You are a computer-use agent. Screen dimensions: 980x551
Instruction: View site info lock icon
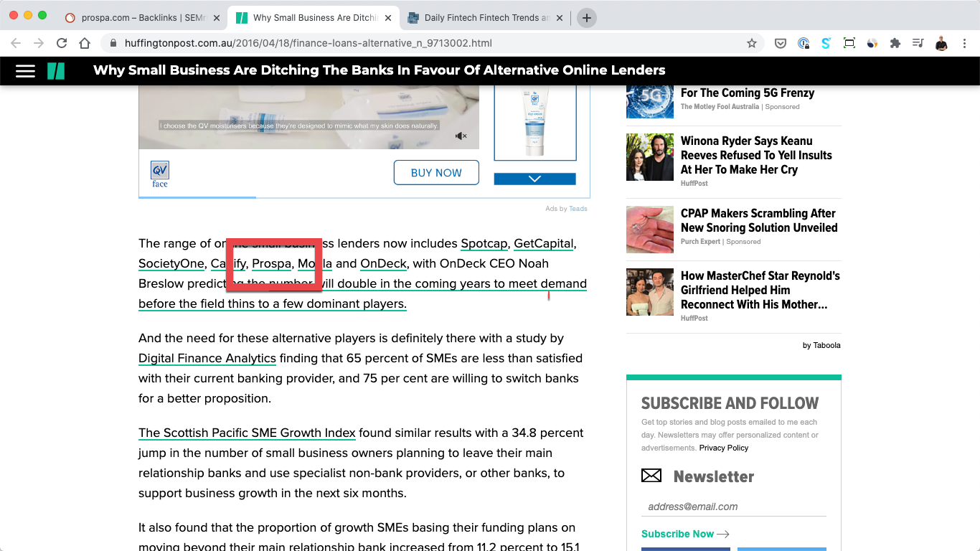coord(113,43)
